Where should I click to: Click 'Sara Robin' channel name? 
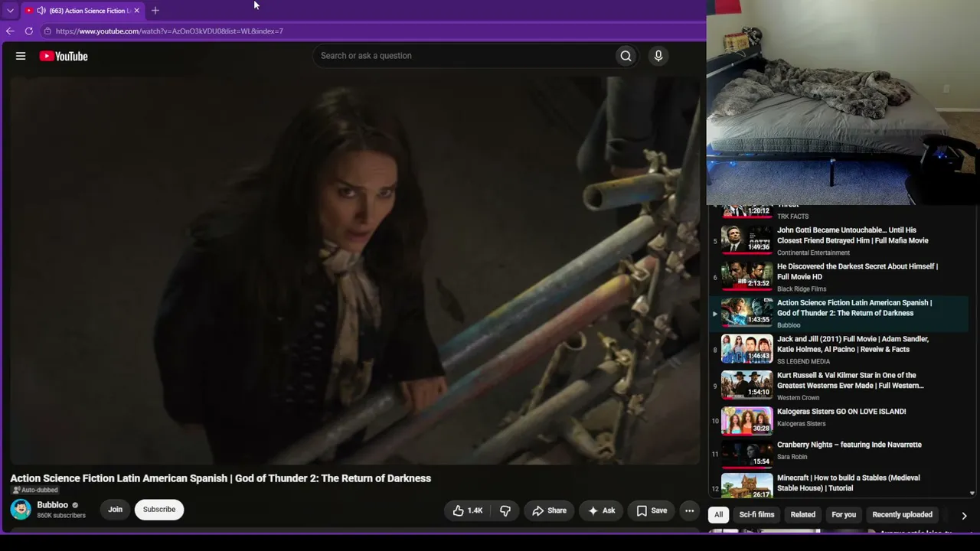pos(792,457)
